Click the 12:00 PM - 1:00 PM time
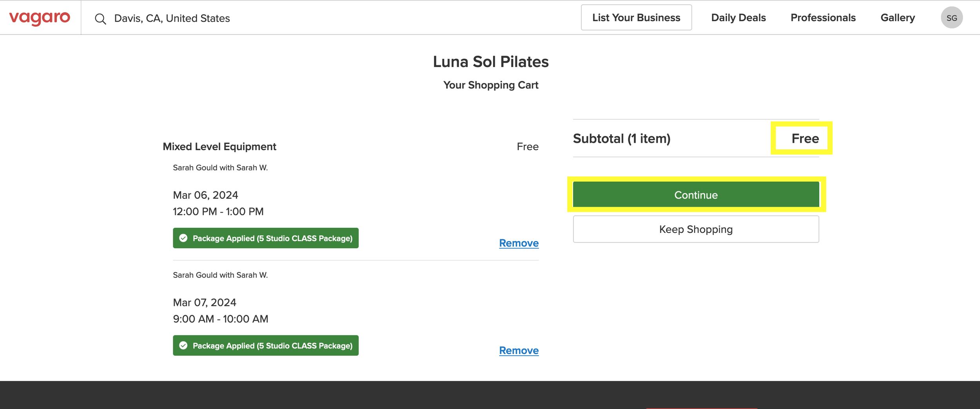980x409 pixels. (218, 211)
